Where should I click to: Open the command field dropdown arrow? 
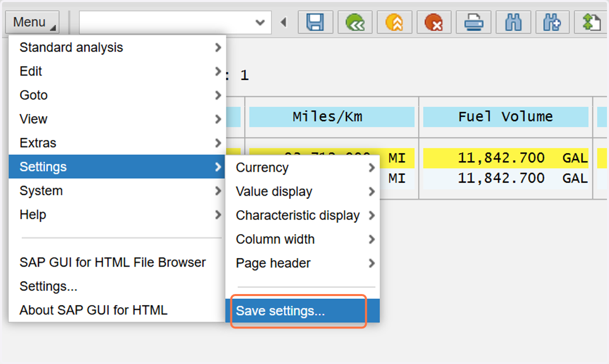click(260, 22)
